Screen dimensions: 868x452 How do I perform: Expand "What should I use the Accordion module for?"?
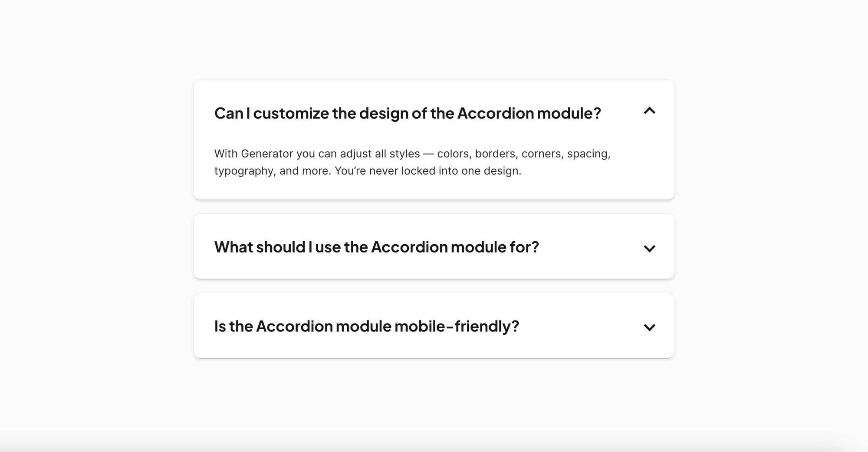coord(376,247)
